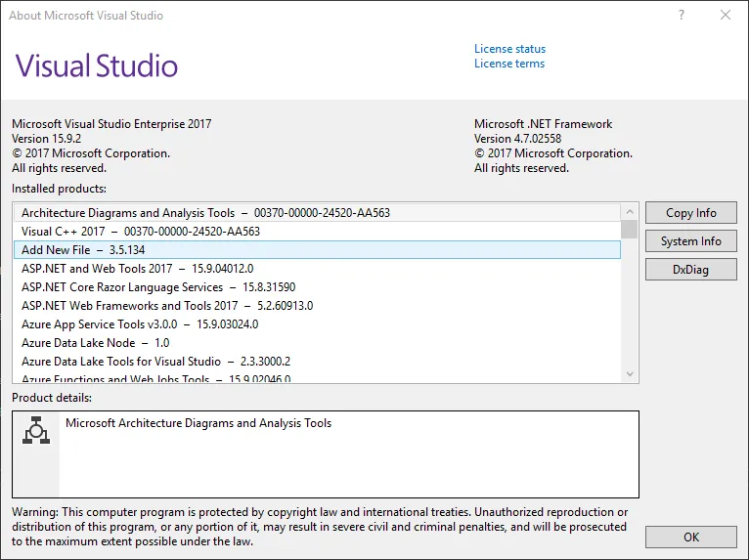
Task: Click Microsoft Visual Studio Enterprise 2017 text
Action: tap(111, 124)
